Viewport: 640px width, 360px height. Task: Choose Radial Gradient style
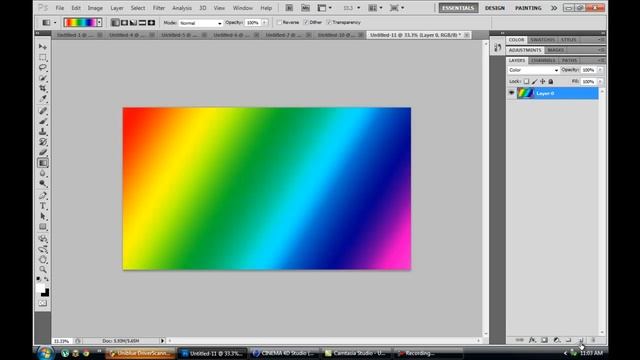[x=124, y=23]
